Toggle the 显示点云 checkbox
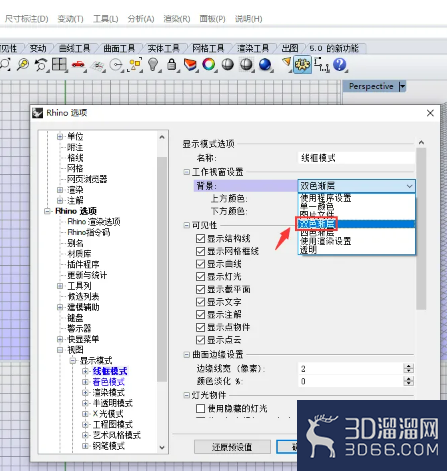The image size is (447, 471). [x=200, y=340]
